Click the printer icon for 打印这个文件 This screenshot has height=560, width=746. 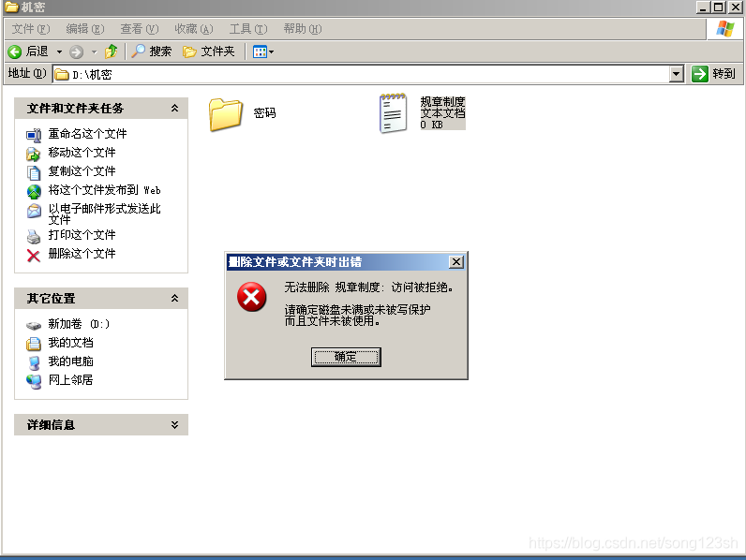click(34, 236)
